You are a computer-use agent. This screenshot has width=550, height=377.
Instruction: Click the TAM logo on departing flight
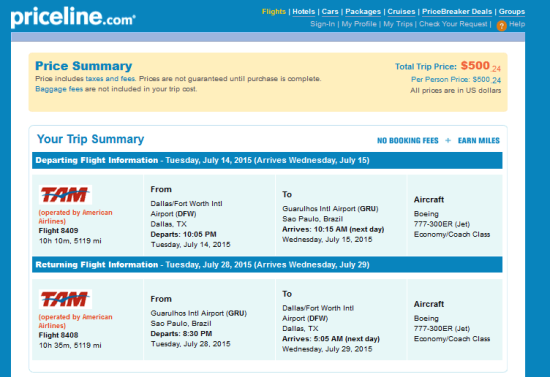pos(65,194)
